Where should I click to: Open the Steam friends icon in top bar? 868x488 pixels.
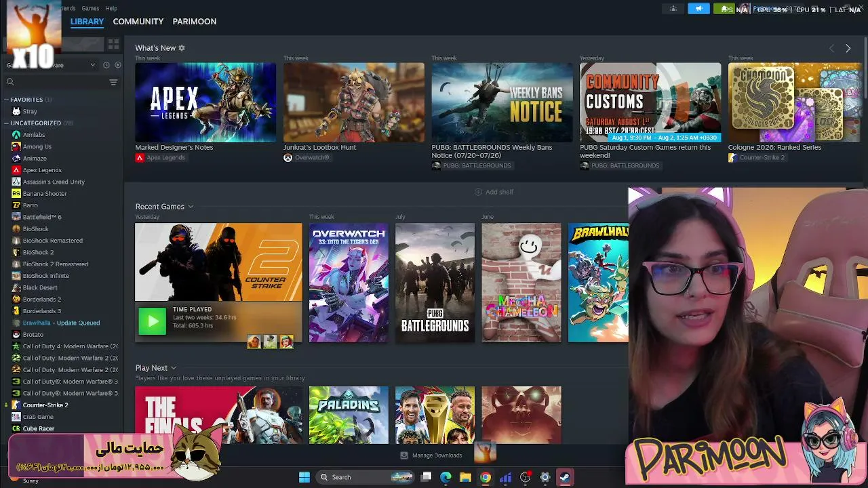click(x=673, y=9)
